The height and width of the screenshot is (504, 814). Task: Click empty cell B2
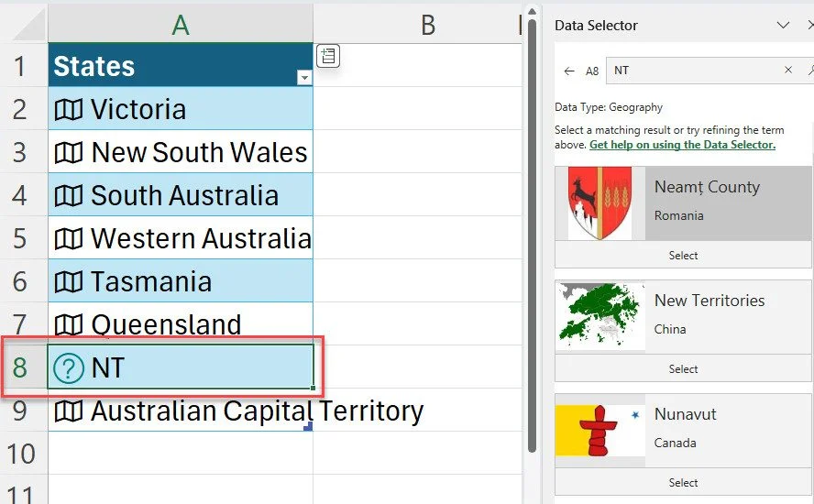(417, 108)
